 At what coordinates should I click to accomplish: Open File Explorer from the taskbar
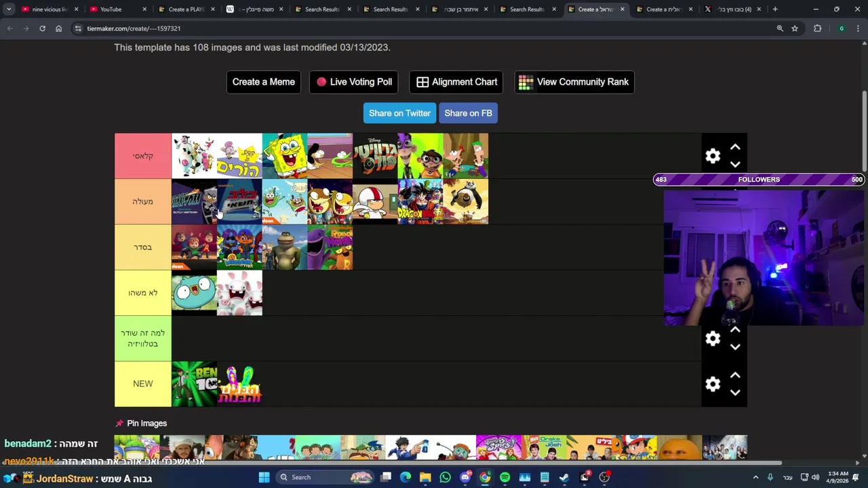click(x=425, y=477)
